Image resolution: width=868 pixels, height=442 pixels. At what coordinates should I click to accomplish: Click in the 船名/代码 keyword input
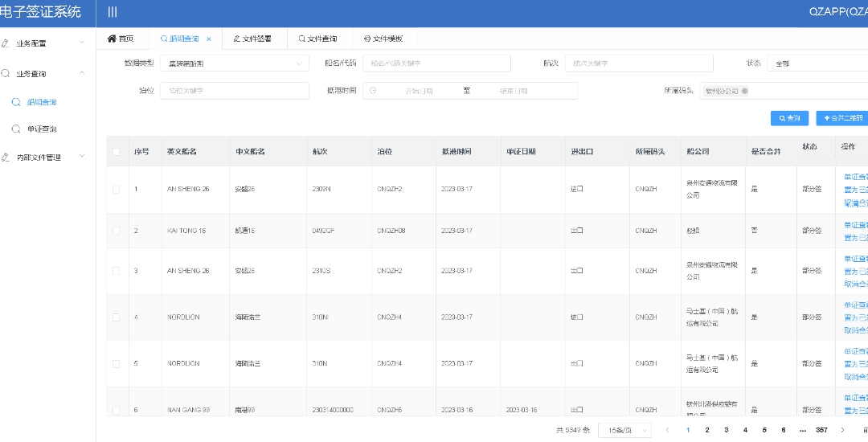pyautogui.click(x=436, y=63)
